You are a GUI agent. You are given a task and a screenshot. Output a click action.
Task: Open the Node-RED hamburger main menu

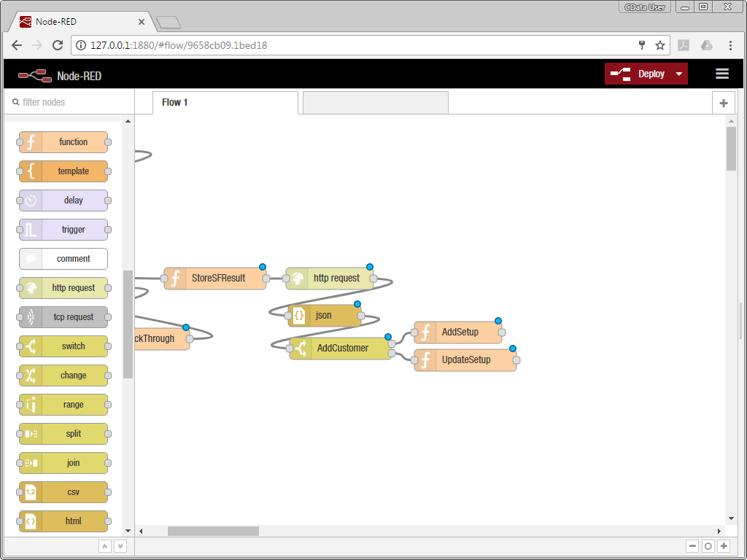tap(722, 74)
